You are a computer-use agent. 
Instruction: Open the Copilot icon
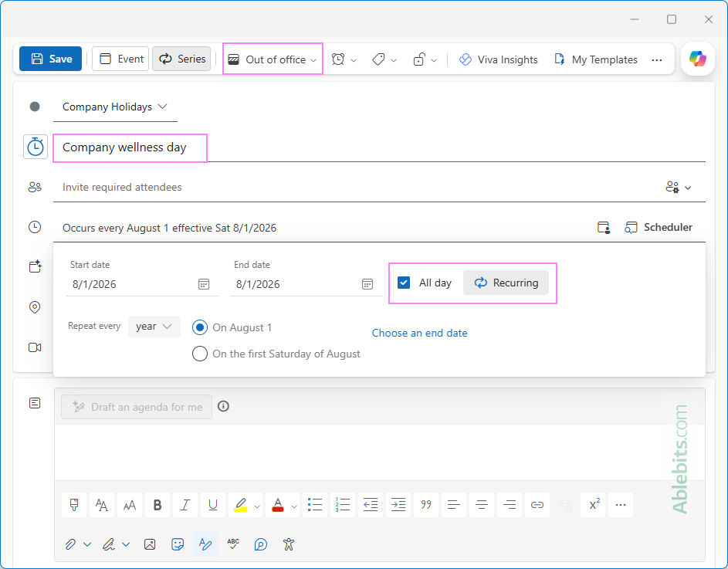click(697, 59)
